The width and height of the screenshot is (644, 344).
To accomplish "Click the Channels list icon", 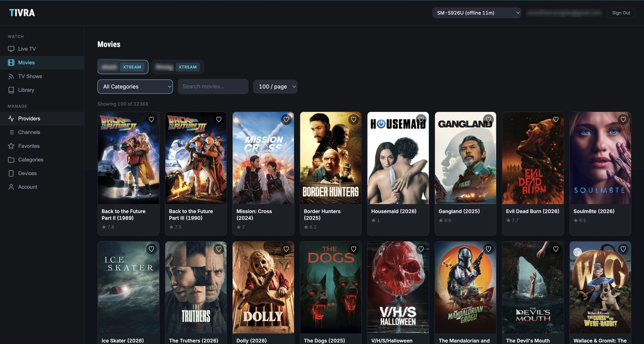I will coord(11,132).
